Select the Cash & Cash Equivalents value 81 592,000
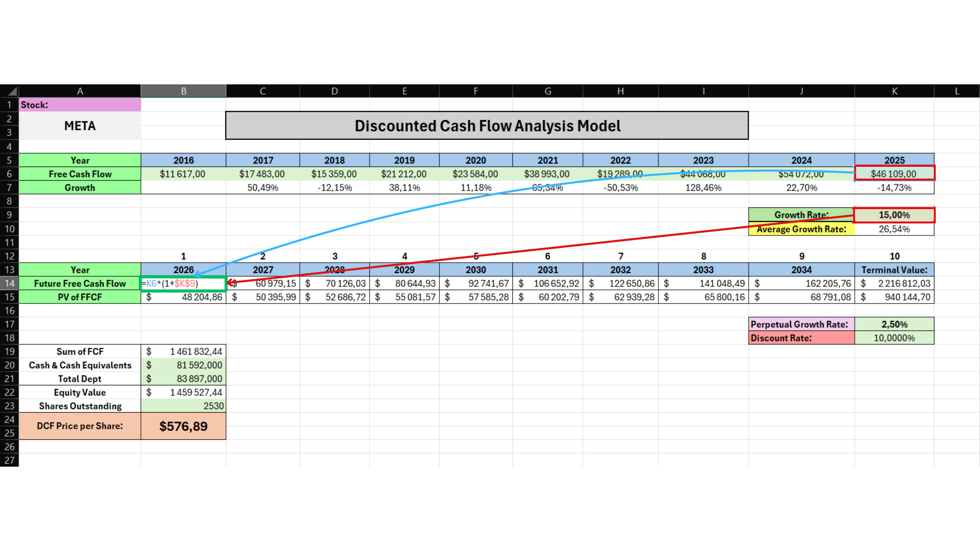The width and height of the screenshot is (980, 551). (183, 365)
